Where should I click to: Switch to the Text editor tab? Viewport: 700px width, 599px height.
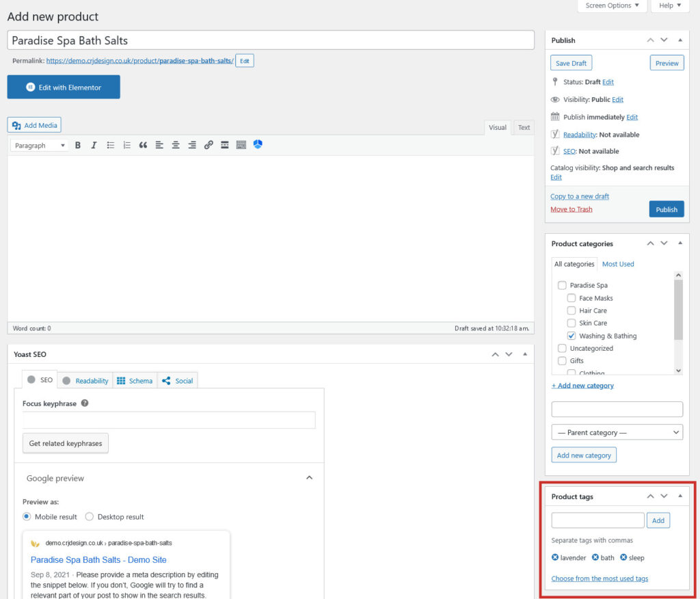tap(524, 128)
